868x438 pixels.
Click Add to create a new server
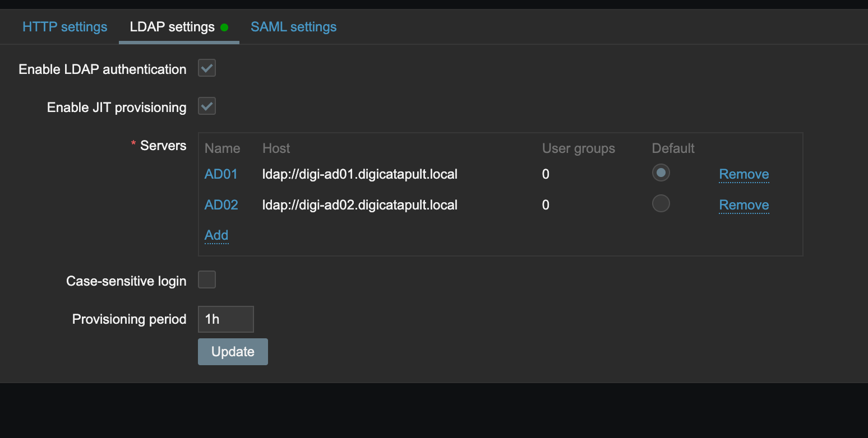pos(216,235)
